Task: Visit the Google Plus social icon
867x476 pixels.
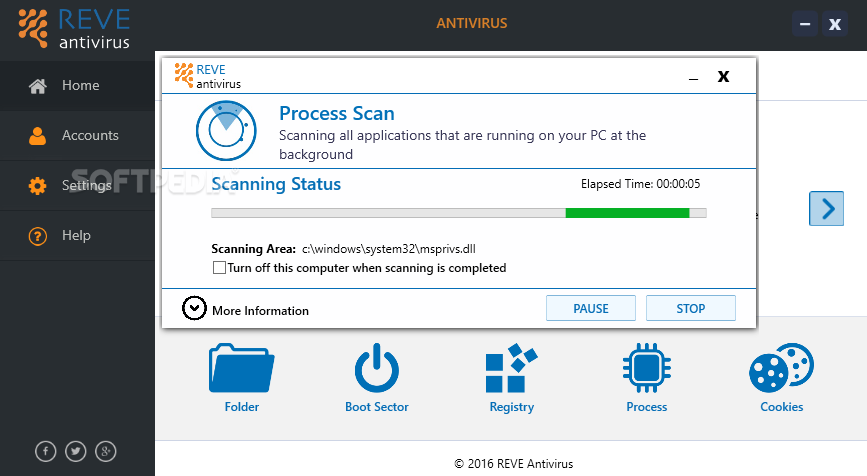Action: tap(106, 451)
